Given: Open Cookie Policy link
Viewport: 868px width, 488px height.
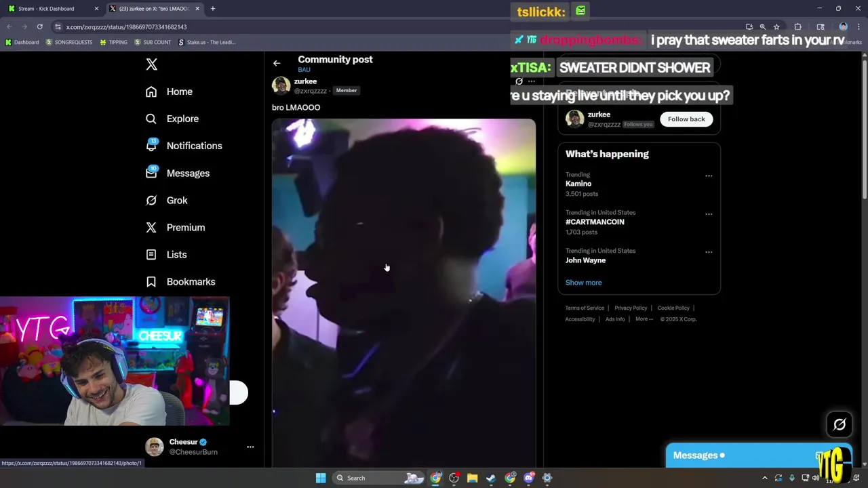Looking at the screenshot, I should [673, 308].
